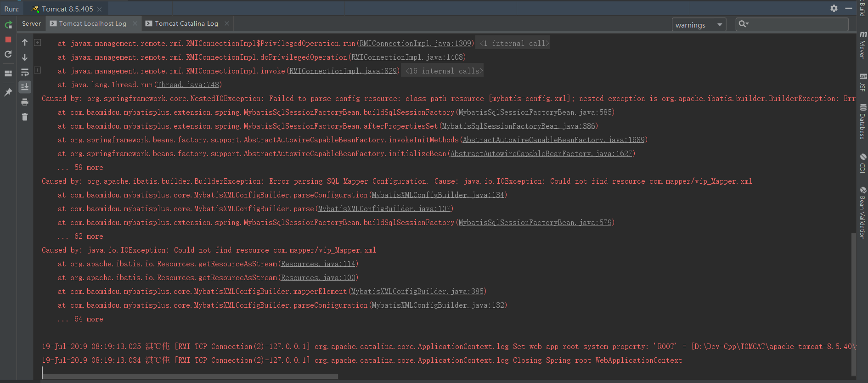Open link AbstractAutowireCapableBeanFactory.java:1627
The height and width of the screenshot is (383, 868).
pos(541,153)
